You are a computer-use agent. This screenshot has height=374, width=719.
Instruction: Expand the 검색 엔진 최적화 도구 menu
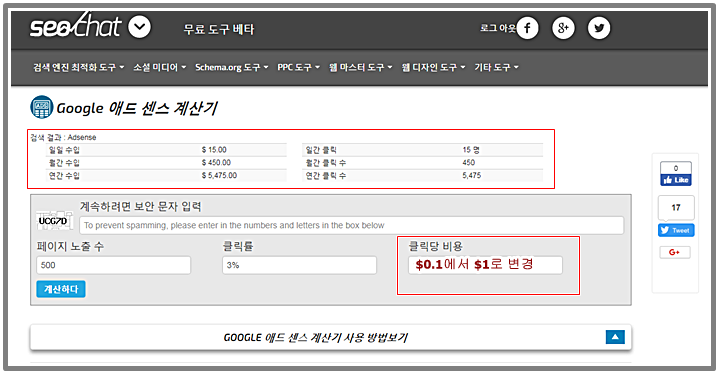point(78,67)
